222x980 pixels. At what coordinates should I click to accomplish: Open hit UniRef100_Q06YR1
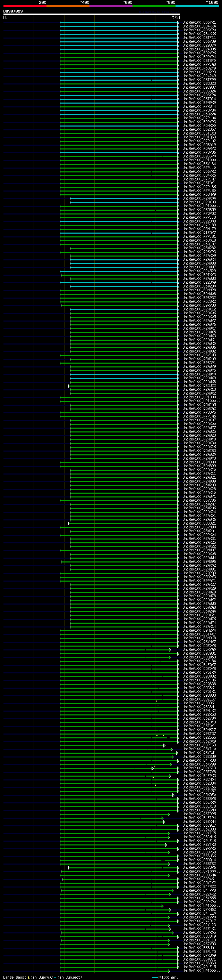click(199, 23)
